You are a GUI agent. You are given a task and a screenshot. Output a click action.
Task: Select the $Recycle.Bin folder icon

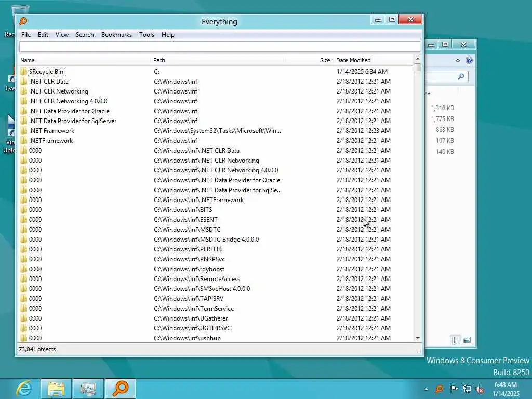pyautogui.click(x=23, y=72)
